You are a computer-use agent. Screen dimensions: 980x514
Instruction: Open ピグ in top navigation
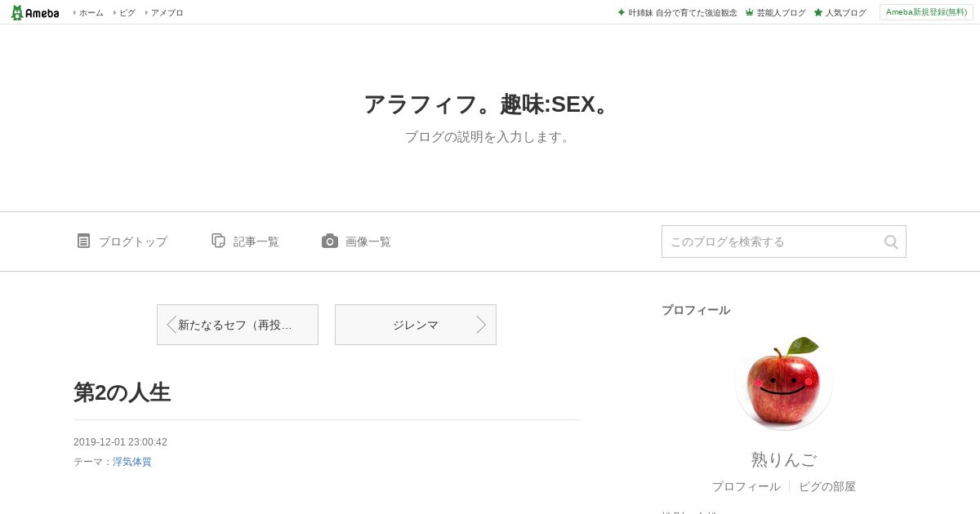[x=127, y=12]
